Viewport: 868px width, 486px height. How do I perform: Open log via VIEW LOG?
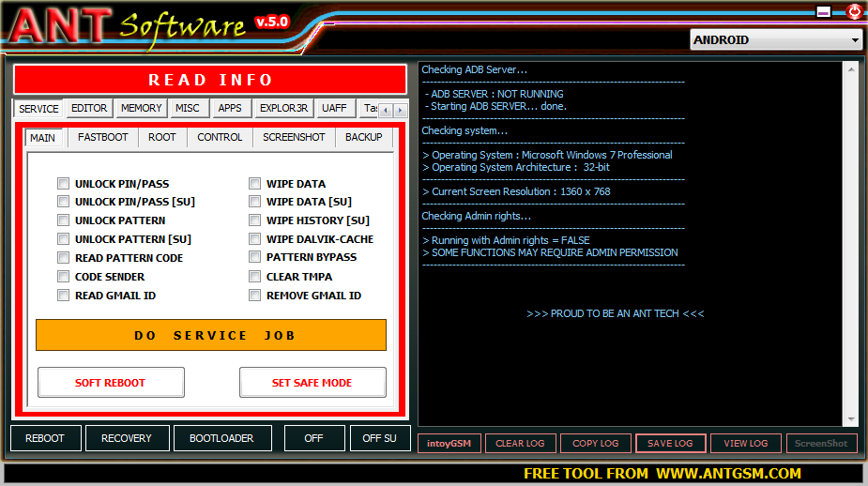pyautogui.click(x=746, y=444)
